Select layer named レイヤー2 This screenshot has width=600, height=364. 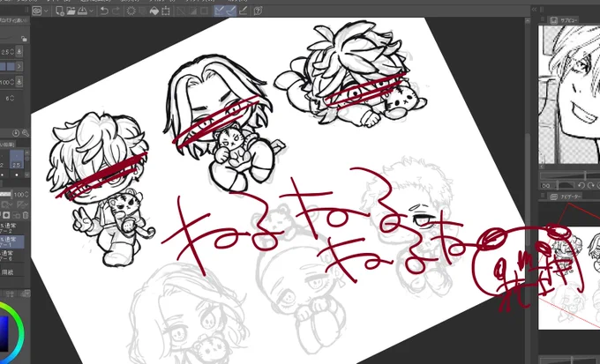tap(12, 228)
